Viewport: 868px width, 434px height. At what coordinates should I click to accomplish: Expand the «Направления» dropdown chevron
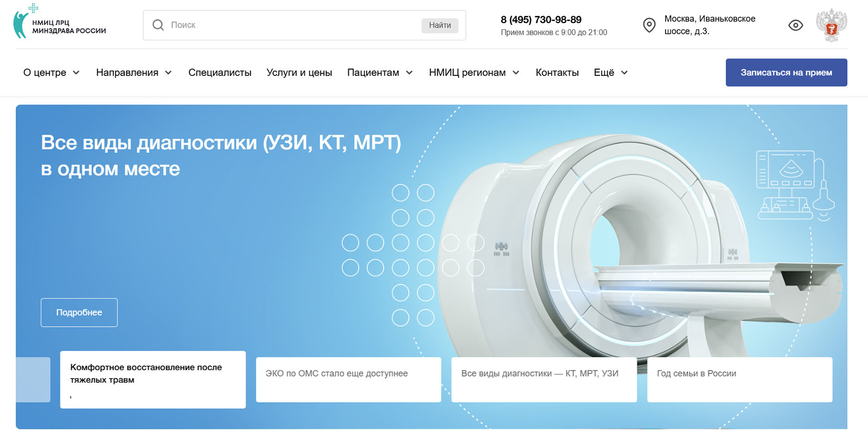pyautogui.click(x=168, y=73)
